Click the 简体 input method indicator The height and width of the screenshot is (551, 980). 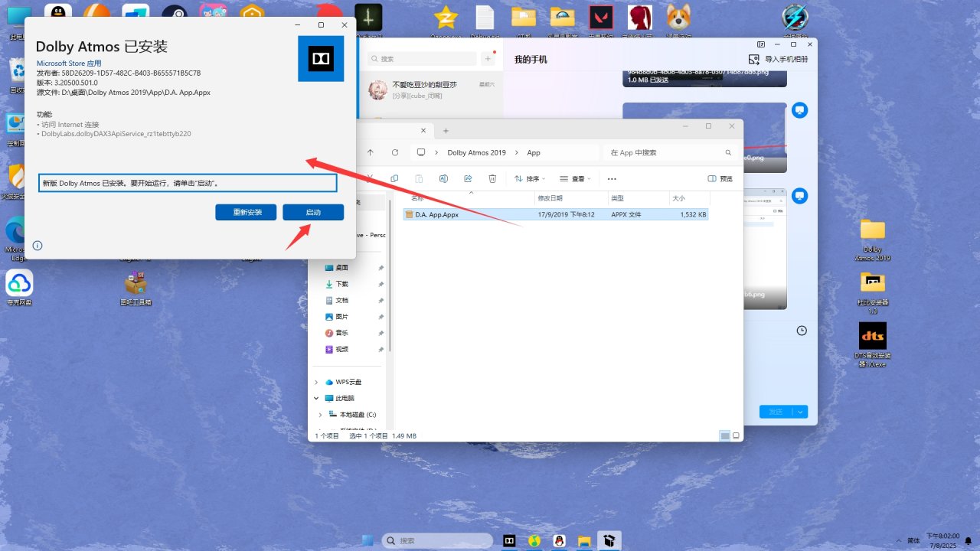point(913,540)
